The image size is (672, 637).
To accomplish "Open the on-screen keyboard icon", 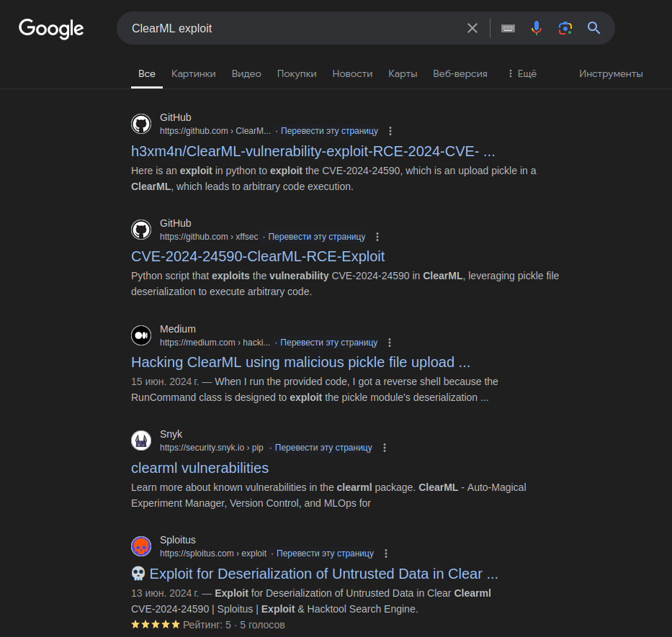I will coord(508,28).
